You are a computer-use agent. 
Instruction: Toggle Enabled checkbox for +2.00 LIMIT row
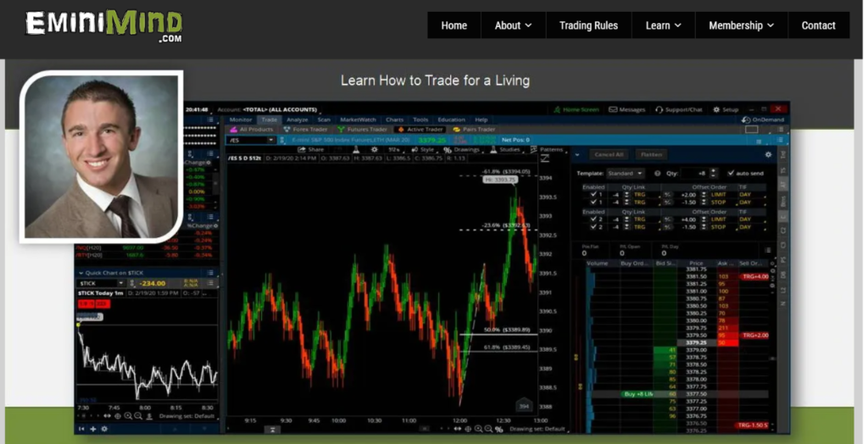coord(593,195)
